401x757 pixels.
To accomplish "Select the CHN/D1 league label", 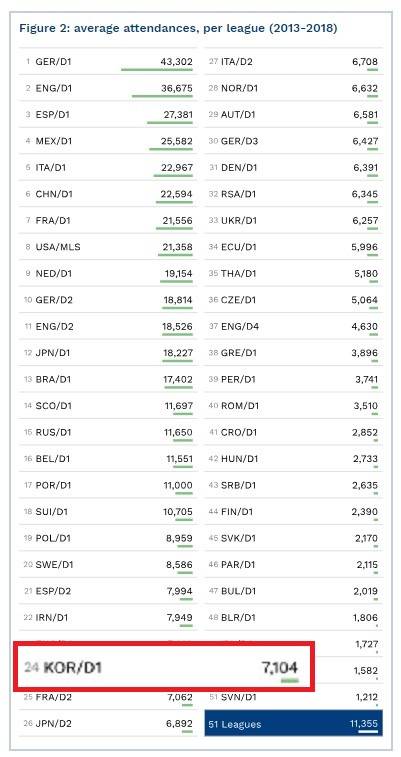I will coord(54,194).
